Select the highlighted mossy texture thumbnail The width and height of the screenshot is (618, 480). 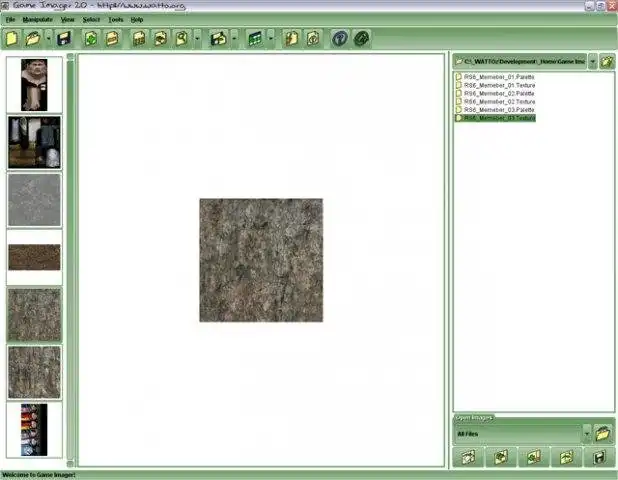[34, 315]
